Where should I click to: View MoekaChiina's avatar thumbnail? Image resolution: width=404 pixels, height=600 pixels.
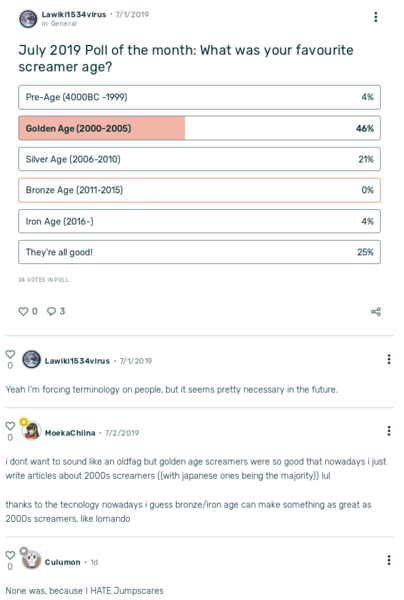point(31,432)
